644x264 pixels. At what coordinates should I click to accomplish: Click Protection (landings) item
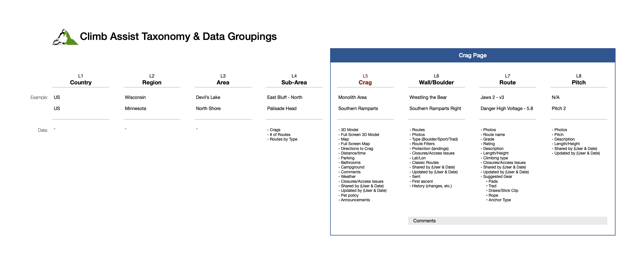(429, 149)
